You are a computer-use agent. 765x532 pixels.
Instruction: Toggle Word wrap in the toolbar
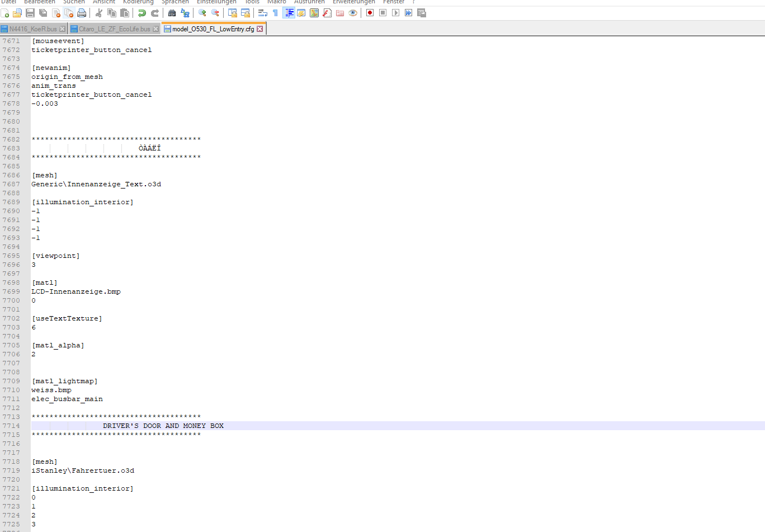tap(263, 13)
